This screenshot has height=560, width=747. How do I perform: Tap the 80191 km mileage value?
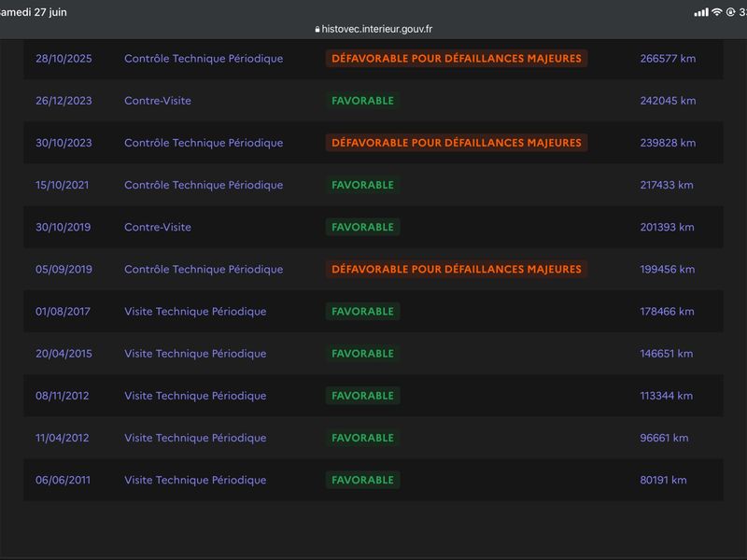coord(663,480)
